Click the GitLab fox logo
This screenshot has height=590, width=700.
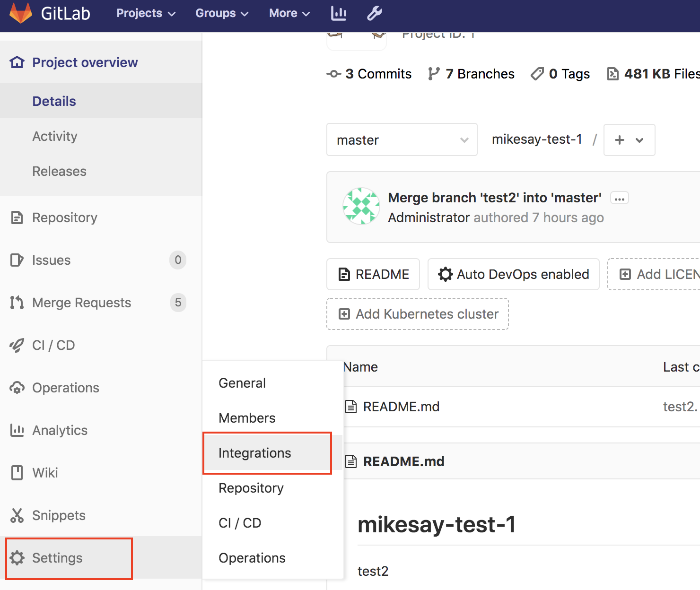[x=21, y=13]
